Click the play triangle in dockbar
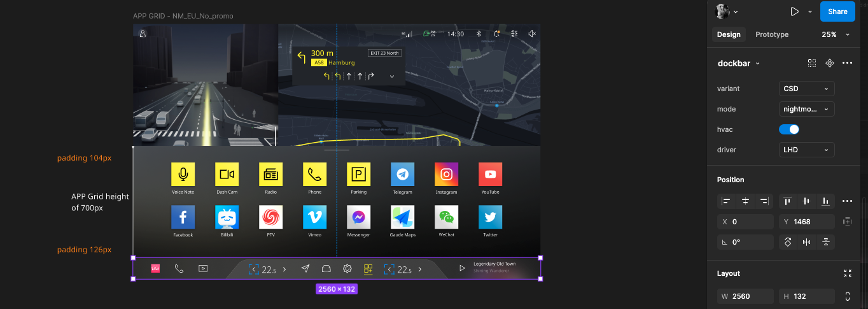 pyautogui.click(x=463, y=269)
